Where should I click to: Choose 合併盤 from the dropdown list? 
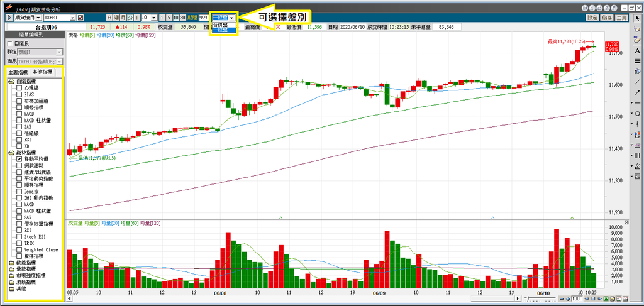coord(225,25)
